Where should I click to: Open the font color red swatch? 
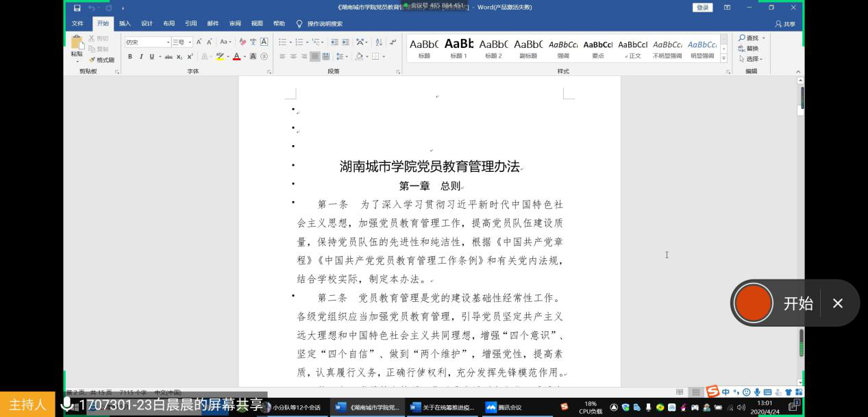coord(236,57)
